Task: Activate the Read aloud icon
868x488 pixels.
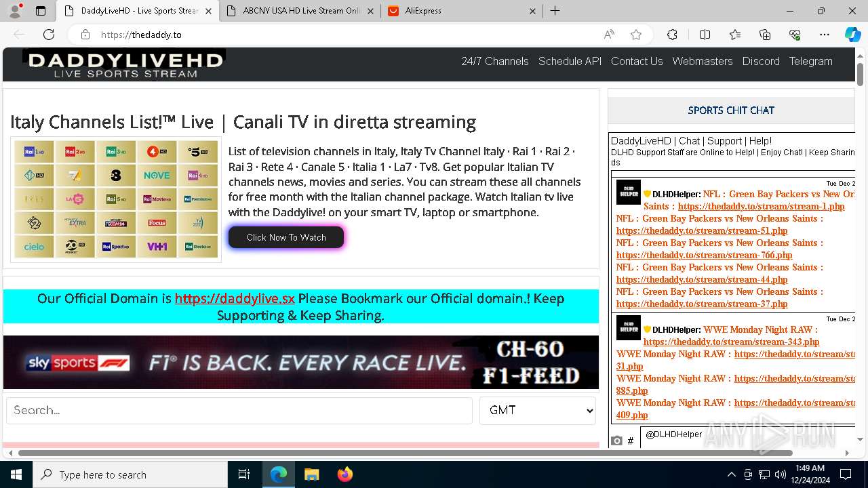Action: (609, 35)
